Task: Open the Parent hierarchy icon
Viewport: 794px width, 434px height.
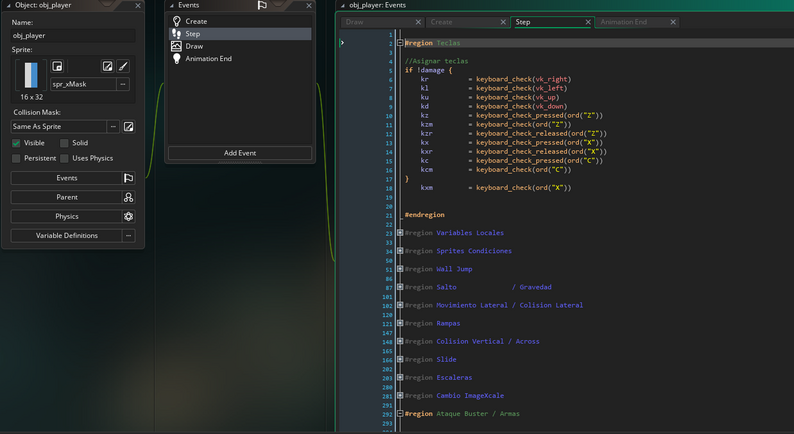Action: pyautogui.click(x=128, y=197)
